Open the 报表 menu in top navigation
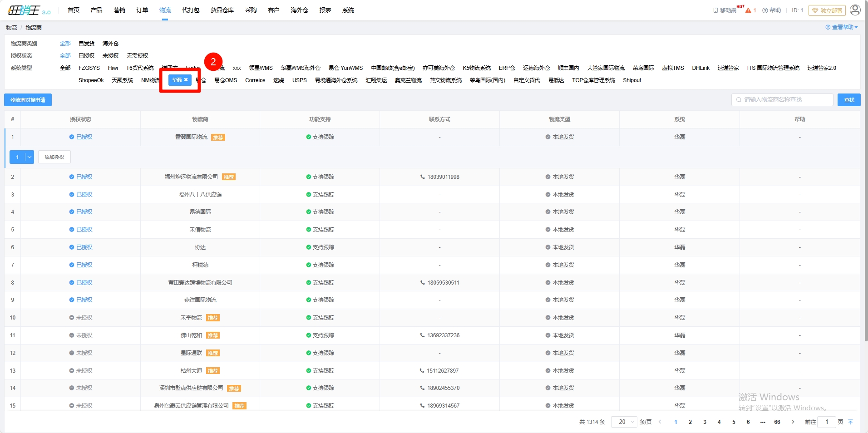The image size is (868, 433). [325, 10]
